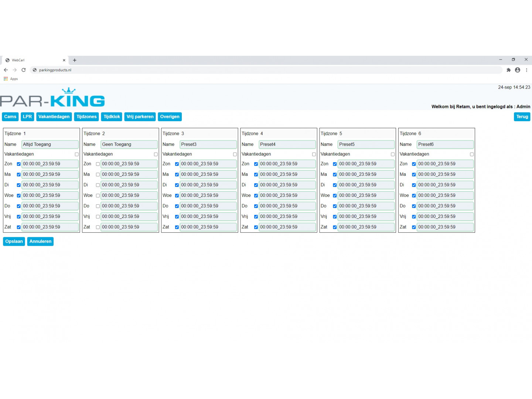
Task: Click the Par-King logo
Action: (52, 98)
